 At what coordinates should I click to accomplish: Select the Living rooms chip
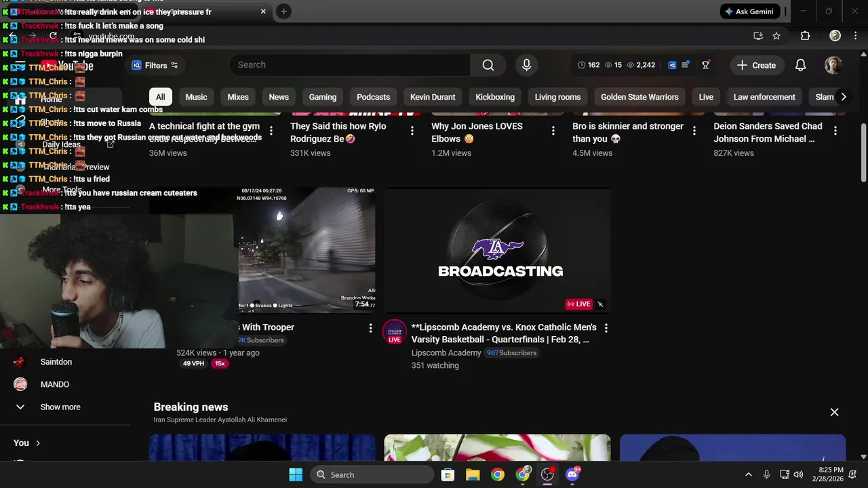coord(557,97)
